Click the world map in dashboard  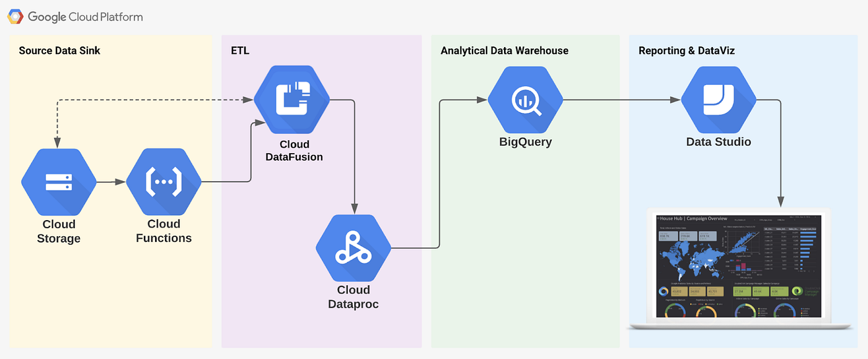click(x=691, y=260)
